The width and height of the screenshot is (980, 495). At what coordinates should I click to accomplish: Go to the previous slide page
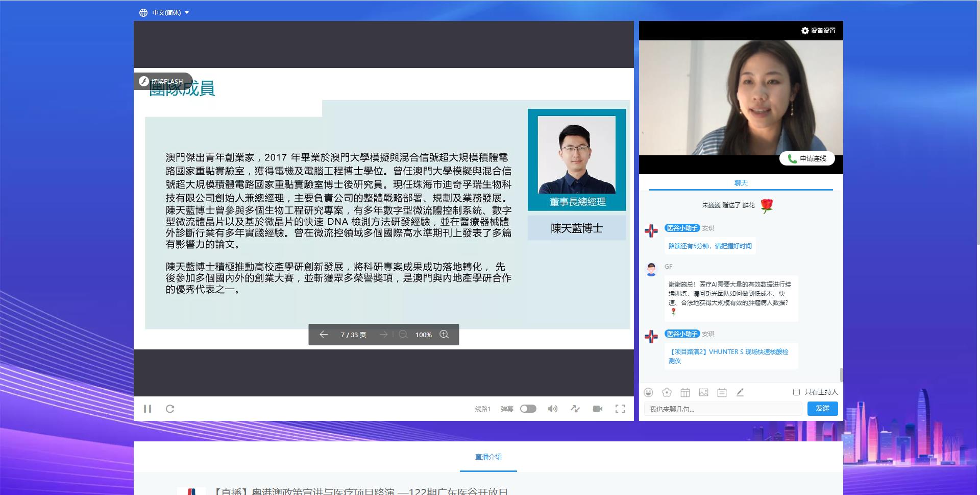324,335
